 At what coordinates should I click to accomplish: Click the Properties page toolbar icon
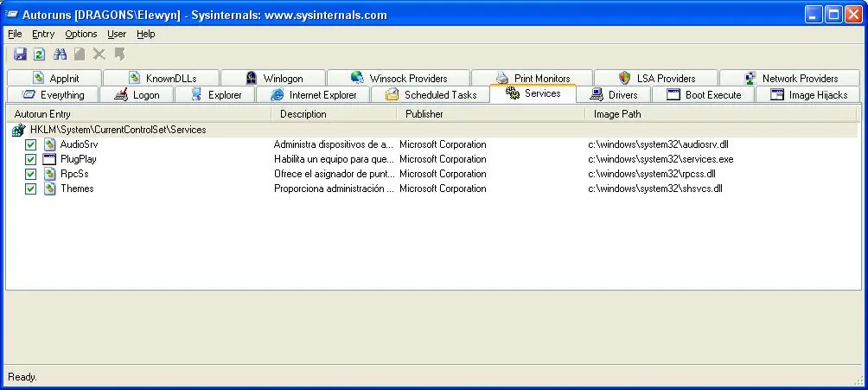pyautogui.click(x=80, y=54)
